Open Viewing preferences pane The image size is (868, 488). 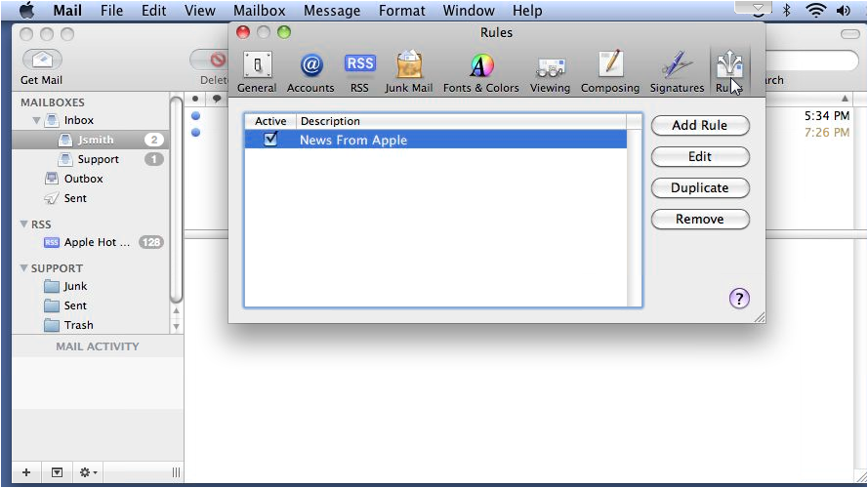550,72
